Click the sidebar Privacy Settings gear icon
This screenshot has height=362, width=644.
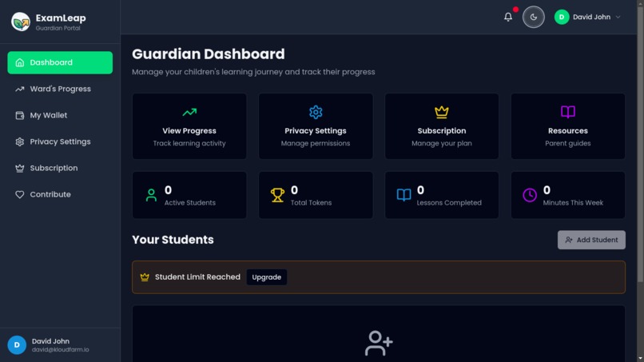tap(20, 141)
